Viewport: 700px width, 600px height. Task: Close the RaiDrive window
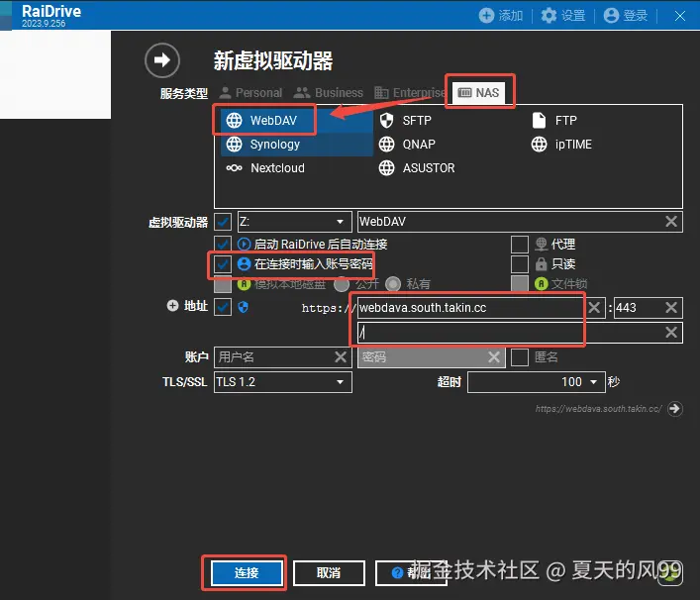tap(680, 16)
